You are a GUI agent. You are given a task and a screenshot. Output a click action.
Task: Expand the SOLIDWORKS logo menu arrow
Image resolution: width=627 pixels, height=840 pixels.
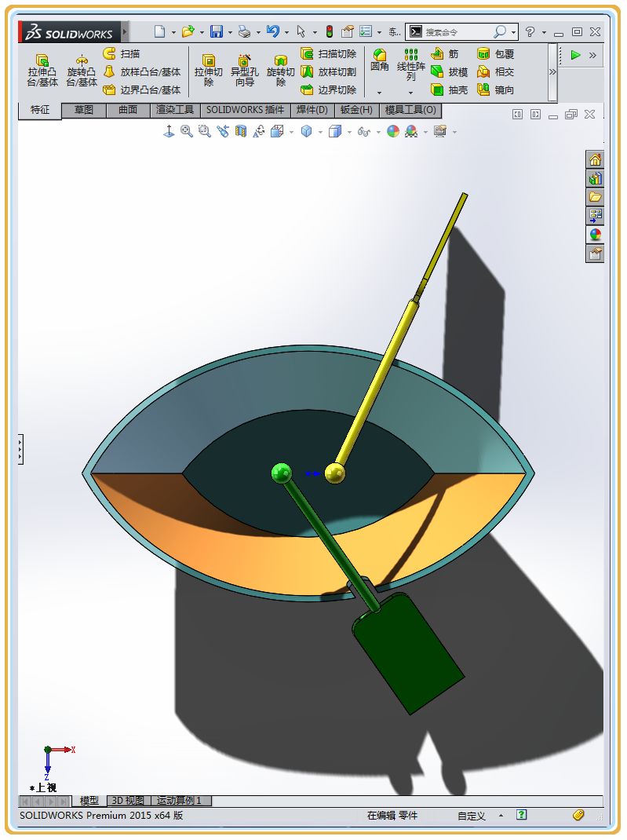point(125,32)
